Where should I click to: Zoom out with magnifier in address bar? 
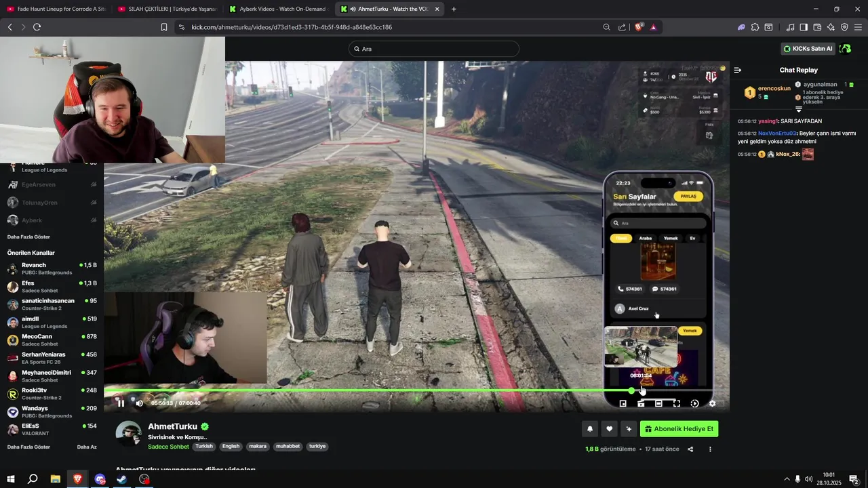click(x=606, y=27)
